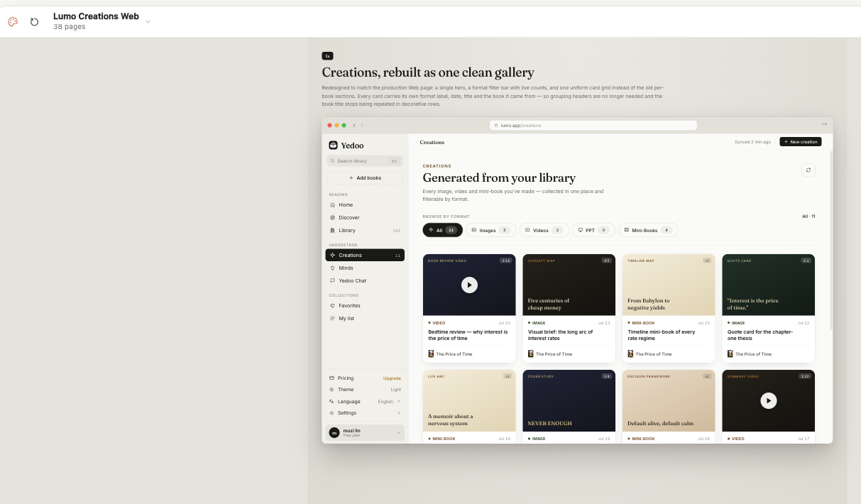The width and height of the screenshot is (861, 504).
Task: Open the Default alive, default calm thumbnail
Action: (669, 400)
